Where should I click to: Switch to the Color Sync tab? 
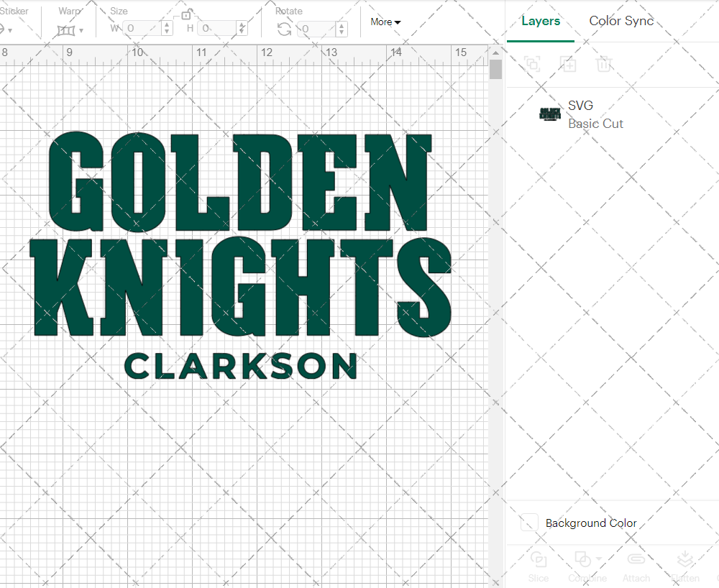[x=621, y=21]
